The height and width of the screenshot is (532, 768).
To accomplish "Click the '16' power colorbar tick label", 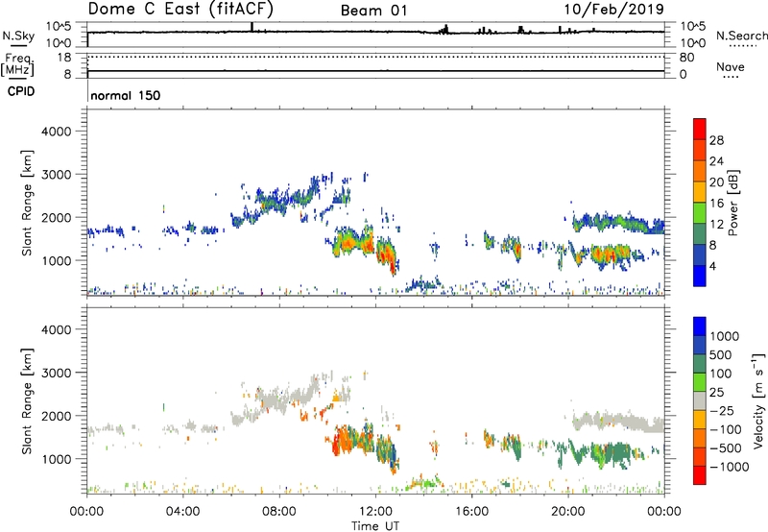I will pyautogui.click(x=716, y=204).
